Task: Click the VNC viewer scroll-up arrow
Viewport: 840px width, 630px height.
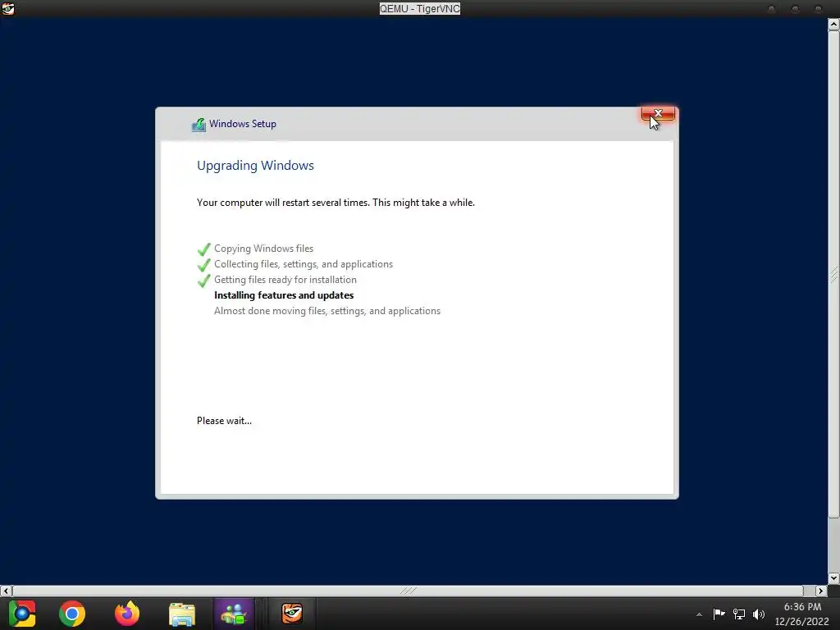Action: [x=833, y=24]
